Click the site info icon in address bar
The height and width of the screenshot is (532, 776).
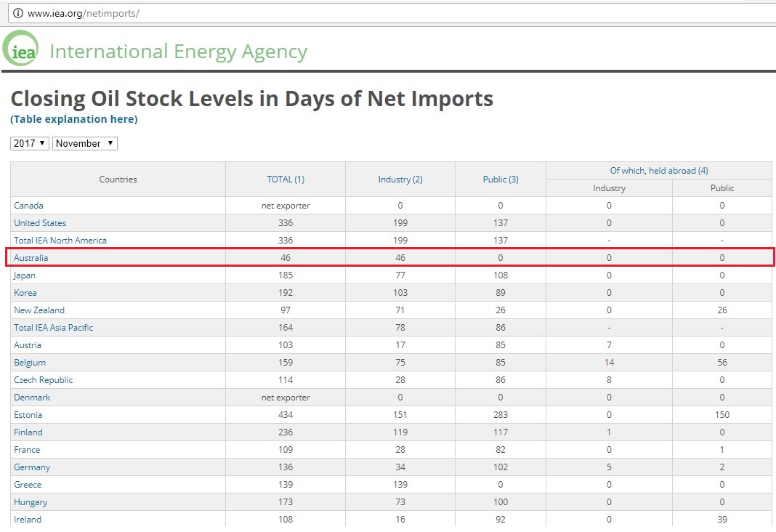(17, 13)
